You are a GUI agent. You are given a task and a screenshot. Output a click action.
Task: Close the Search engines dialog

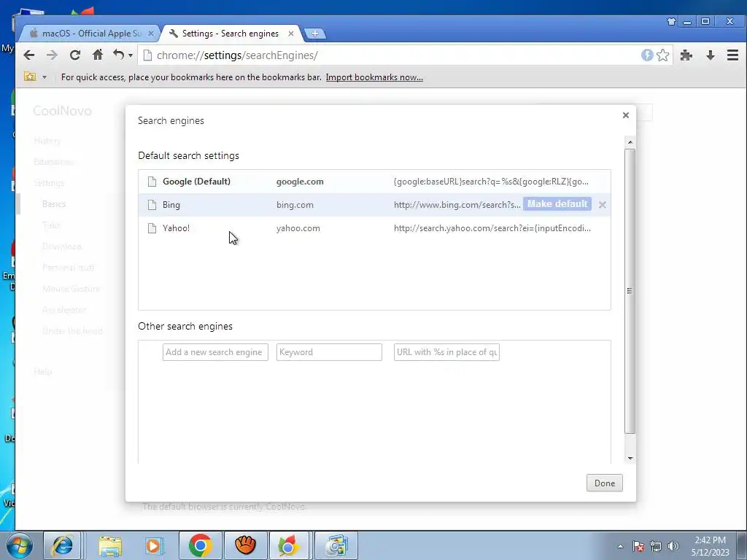(x=625, y=115)
